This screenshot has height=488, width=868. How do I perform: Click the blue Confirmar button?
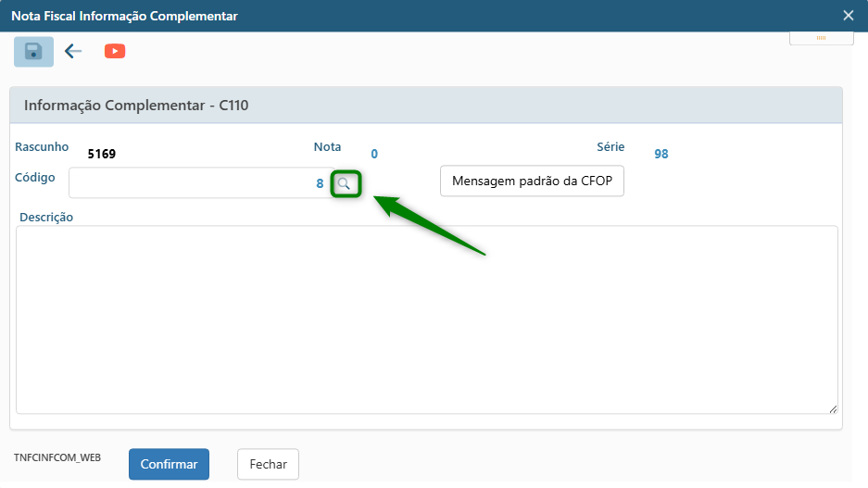(x=169, y=465)
